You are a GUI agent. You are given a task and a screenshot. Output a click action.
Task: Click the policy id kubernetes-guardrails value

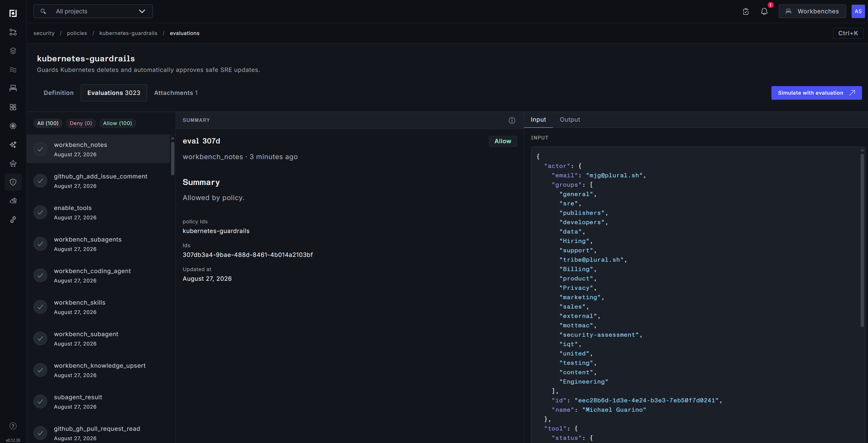pyautogui.click(x=216, y=231)
